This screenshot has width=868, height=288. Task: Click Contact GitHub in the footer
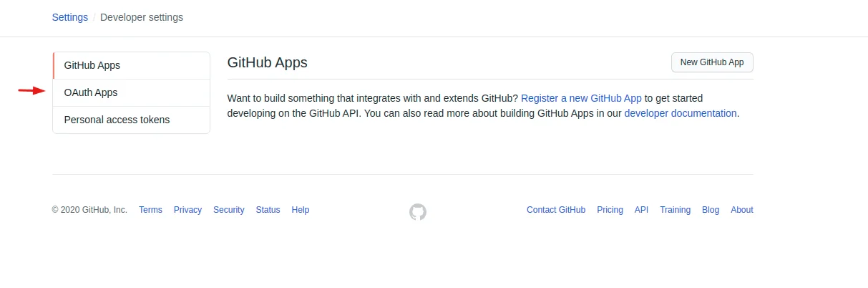coord(556,210)
